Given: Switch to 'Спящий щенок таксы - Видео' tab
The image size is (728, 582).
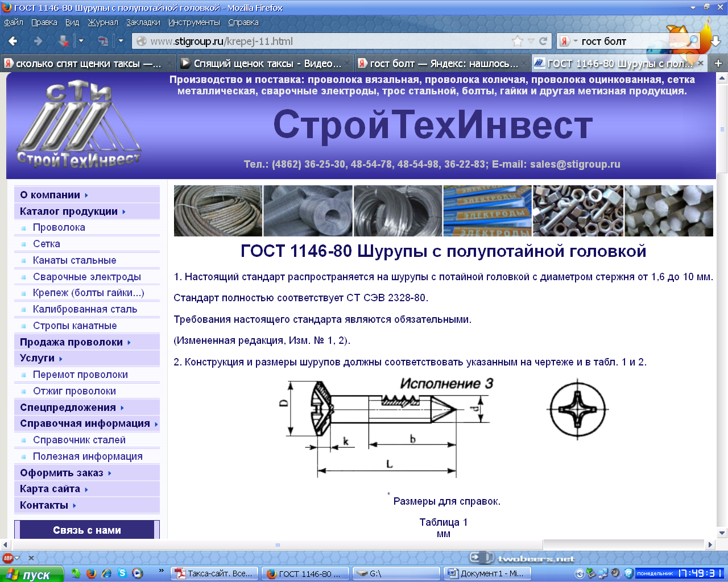Looking at the screenshot, I should [265, 63].
